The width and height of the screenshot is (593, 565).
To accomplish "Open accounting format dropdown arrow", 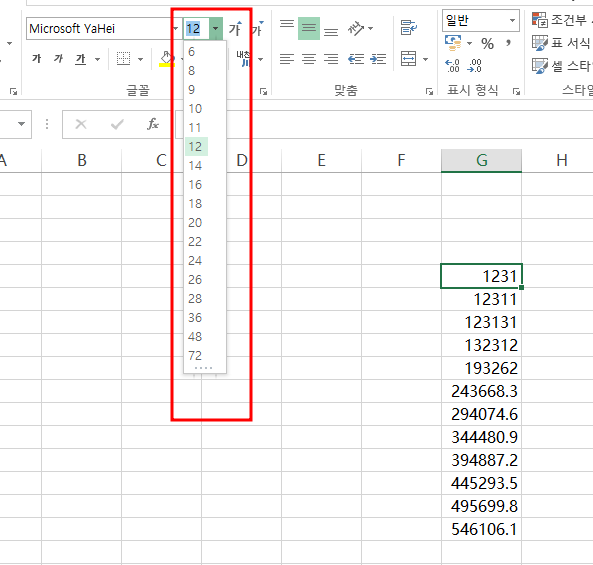I will pyautogui.click(x=469, y=43).
